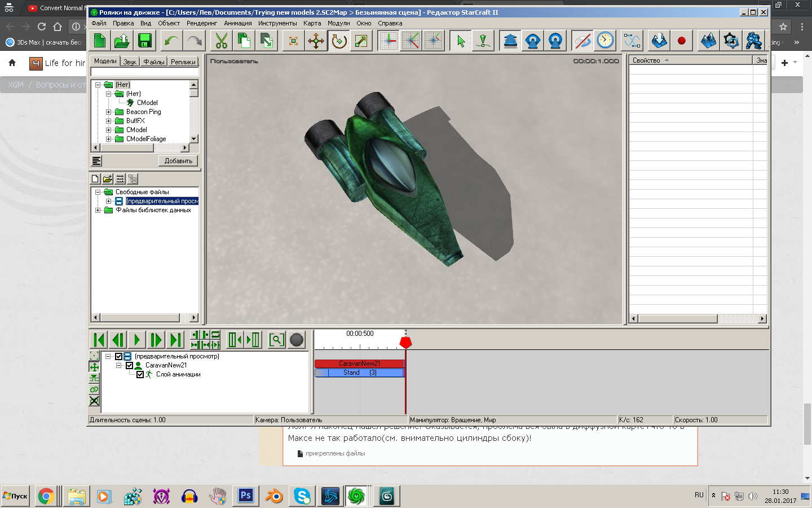Click the green Save floppy disk icon

pos(145,41)
